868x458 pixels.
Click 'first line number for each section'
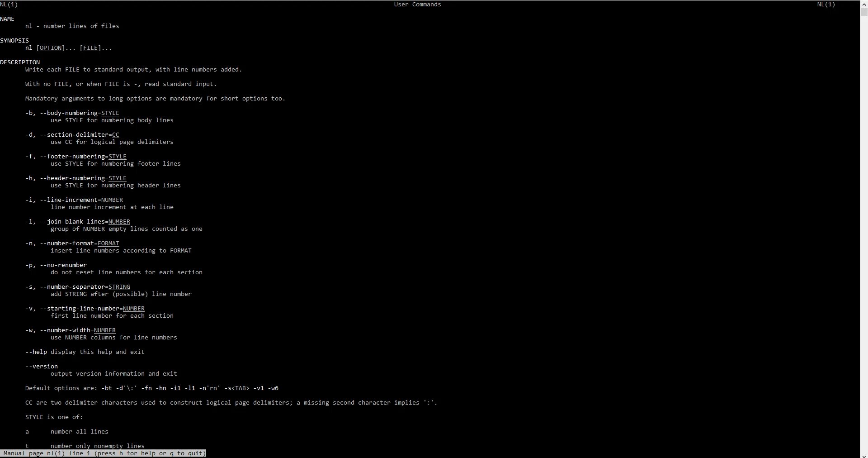pos(112,315)
